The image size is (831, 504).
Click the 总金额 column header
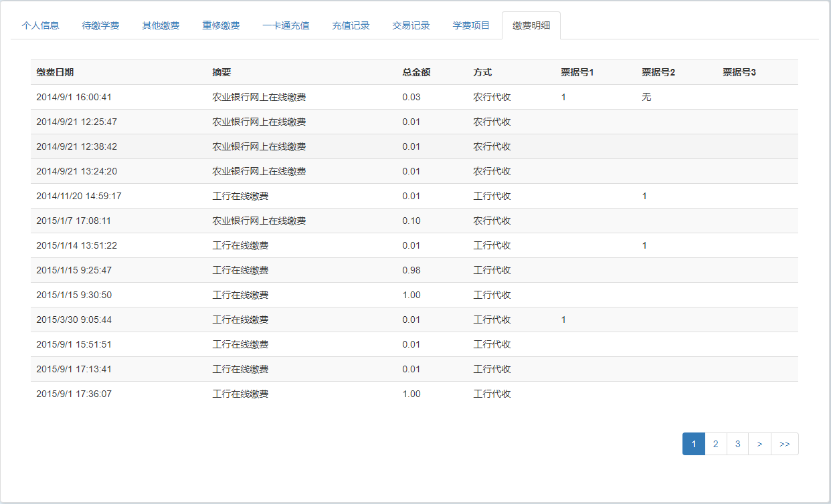click(x=416, y=72)
